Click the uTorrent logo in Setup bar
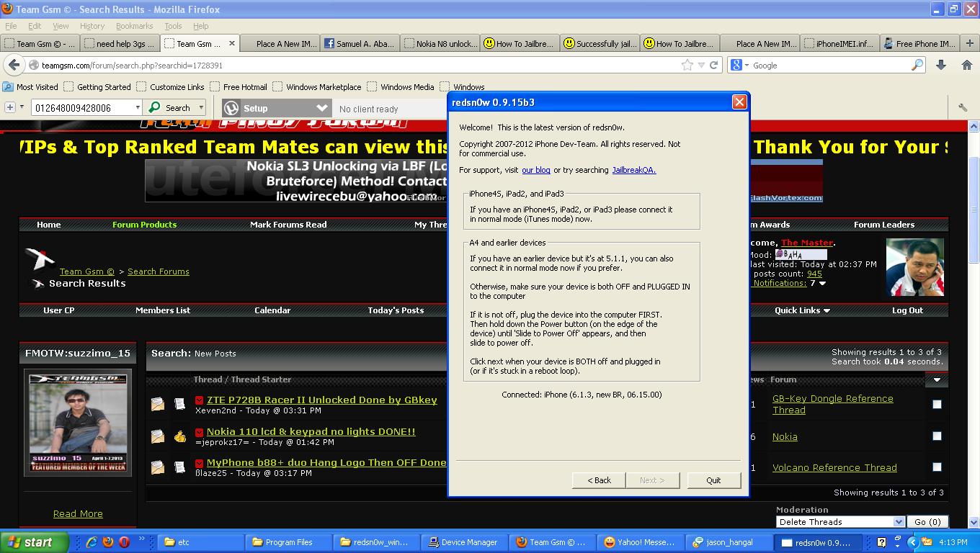The image size is (980, 553). click(x=231, y=108)
